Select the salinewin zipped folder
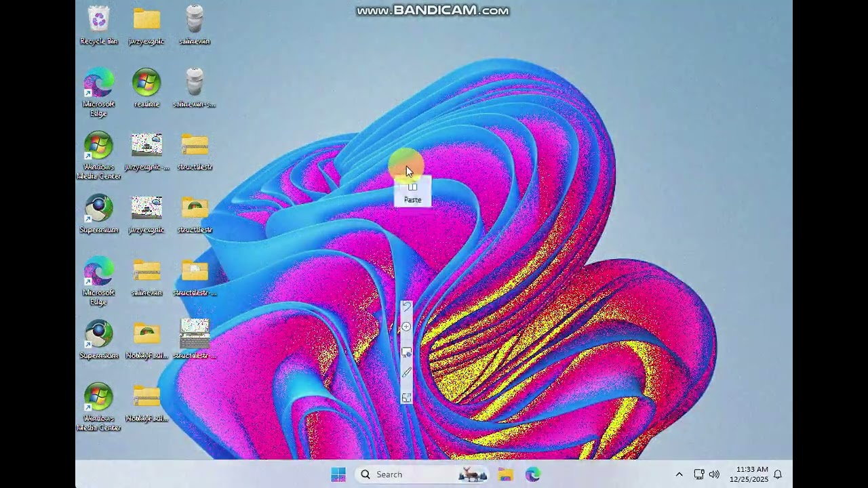This screenshot has height=488, width=868. coord(146,277)
